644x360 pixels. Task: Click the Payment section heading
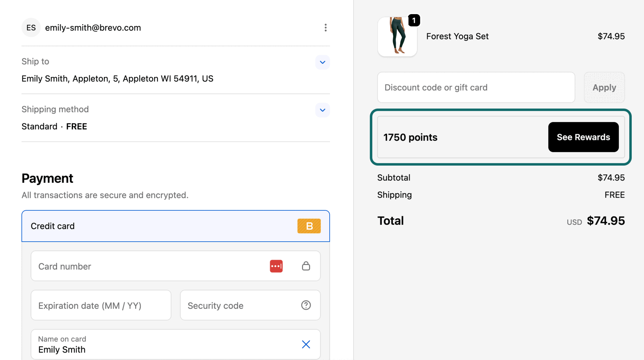(47, 178)
